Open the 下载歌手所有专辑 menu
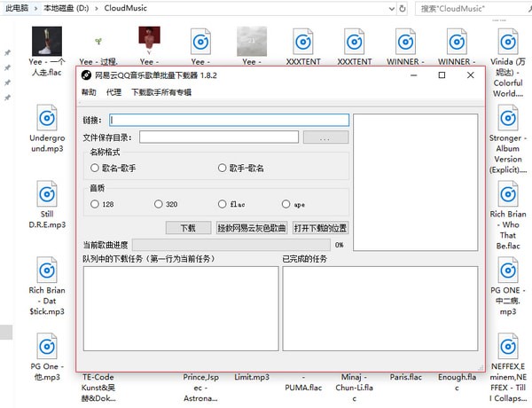This screenshot has height=408, width=532. coord(161,92)
